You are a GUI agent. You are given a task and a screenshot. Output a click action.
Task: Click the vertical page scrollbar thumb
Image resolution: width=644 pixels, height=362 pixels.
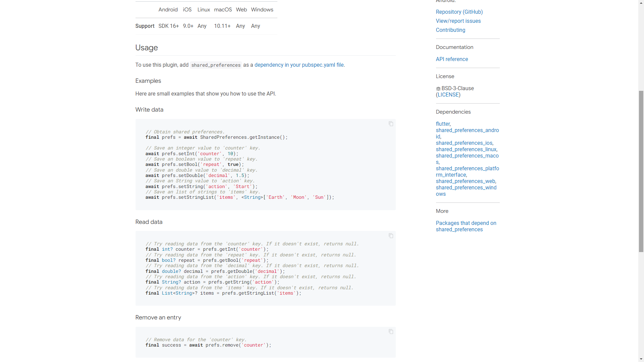tap(641, 171)
